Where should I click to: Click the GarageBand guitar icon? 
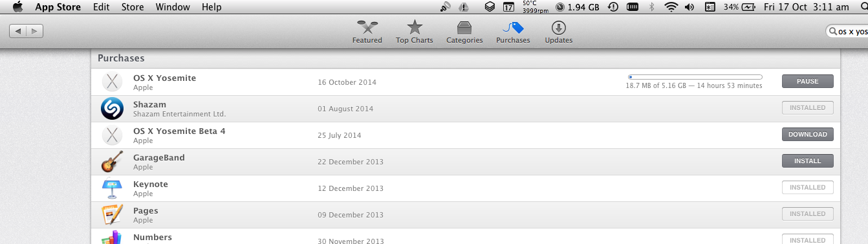tap(113, 162)
